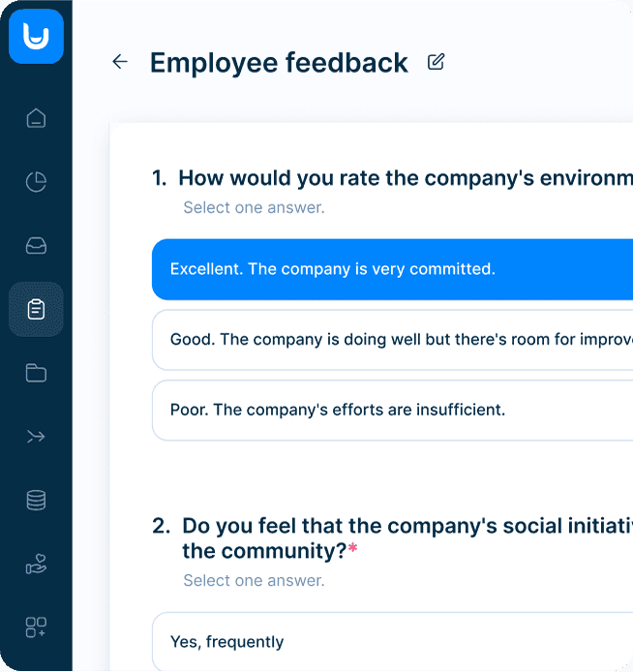Open the inbox tray icon
This screenshot has height=672, width=633.
(x=36, y=246)
